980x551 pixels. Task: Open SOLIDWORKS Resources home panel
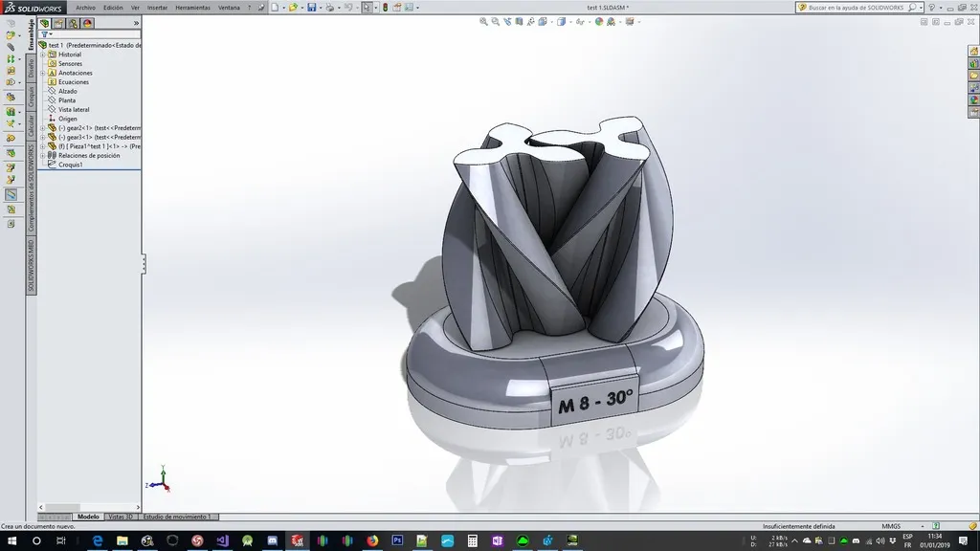tap(973, 53)
